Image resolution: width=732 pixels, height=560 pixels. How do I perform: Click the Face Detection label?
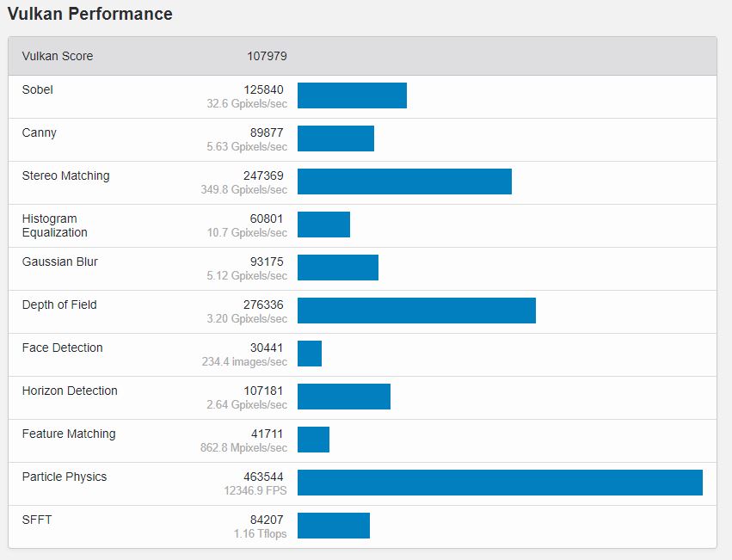[x=63, y=348]
